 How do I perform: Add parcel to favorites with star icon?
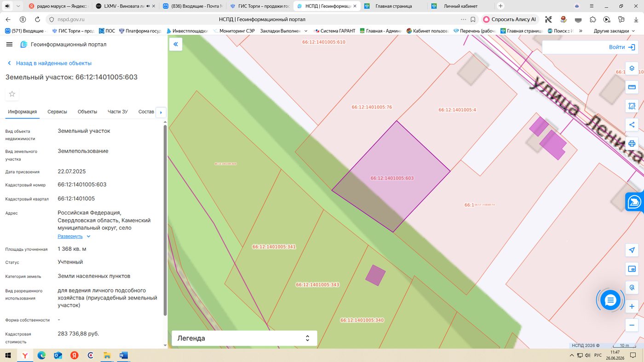pyautogui.click(x=12, y=94)
